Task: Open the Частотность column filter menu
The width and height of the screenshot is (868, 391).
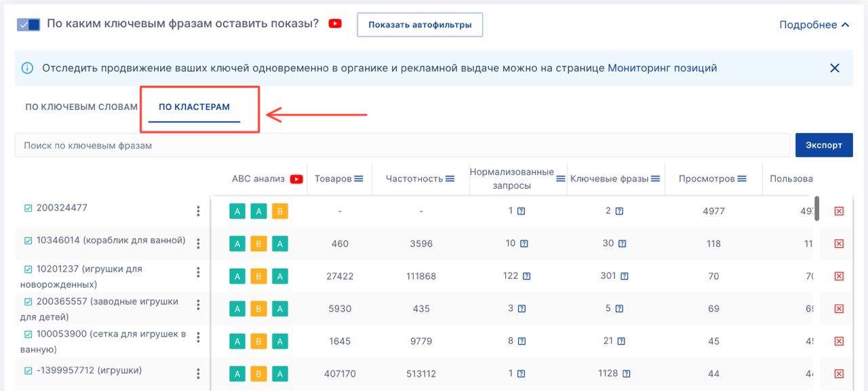Action: pyautogui.click(x=450, y=179)
